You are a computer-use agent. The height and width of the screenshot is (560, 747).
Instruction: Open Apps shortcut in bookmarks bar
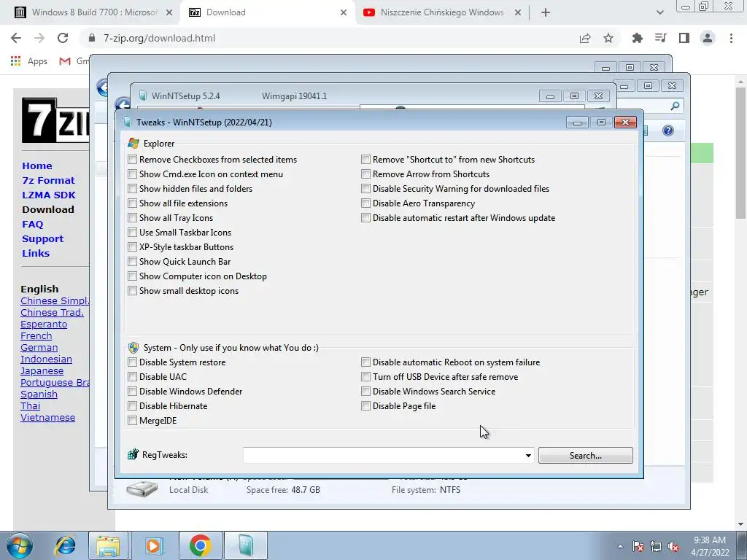[29, 61]
